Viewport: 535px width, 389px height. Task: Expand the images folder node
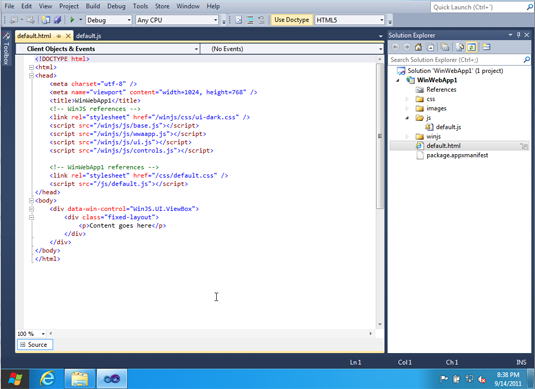pos(407,109)
